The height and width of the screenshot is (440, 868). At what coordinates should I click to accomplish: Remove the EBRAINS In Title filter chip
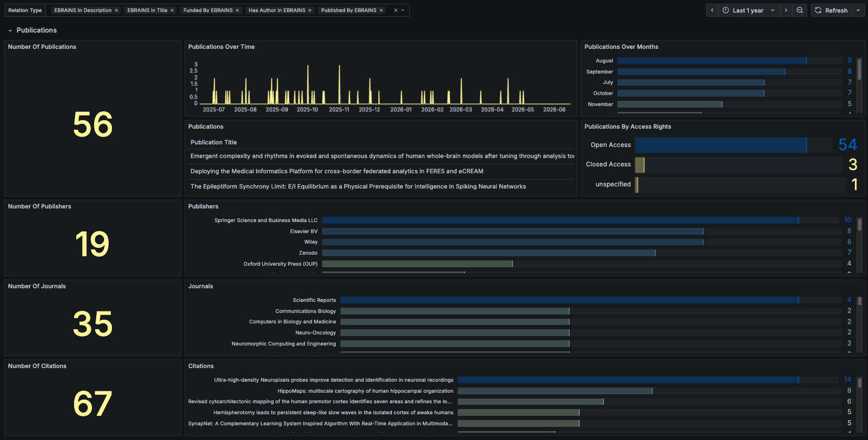pos(172,11)
